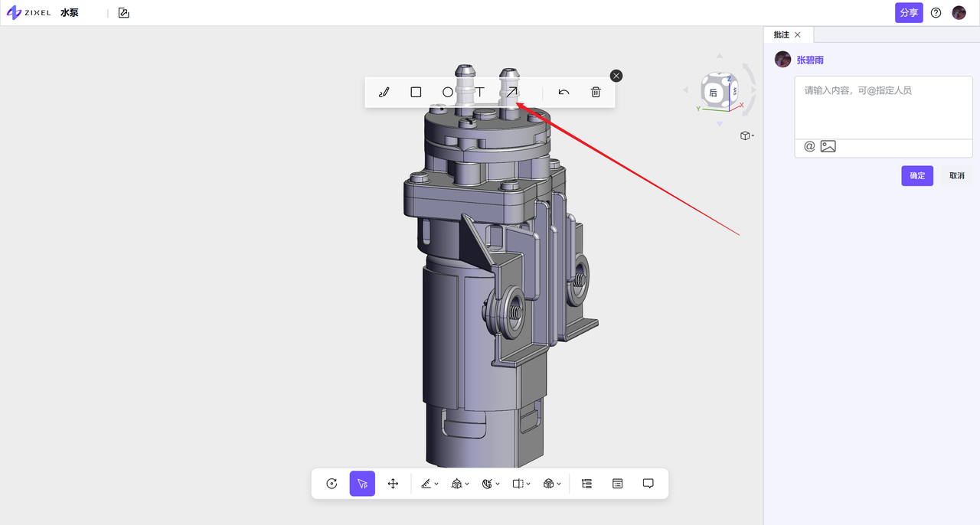Click view cube up arrow
980x525 pixels.
coord(719,56)
